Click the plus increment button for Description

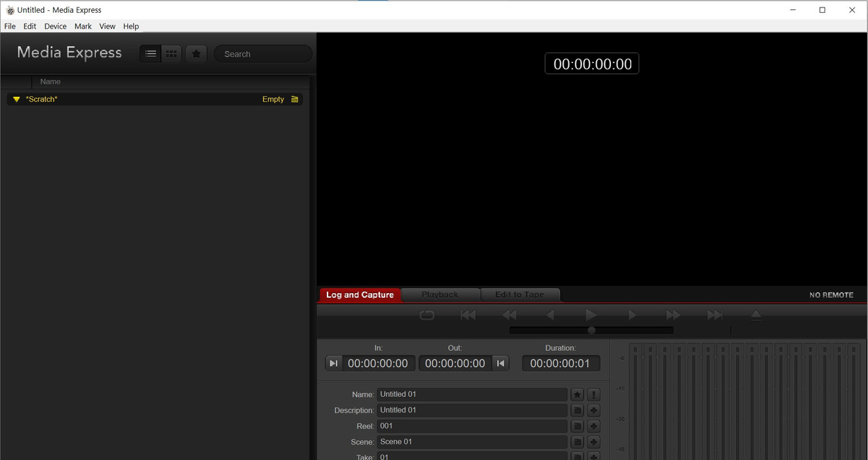593,410
